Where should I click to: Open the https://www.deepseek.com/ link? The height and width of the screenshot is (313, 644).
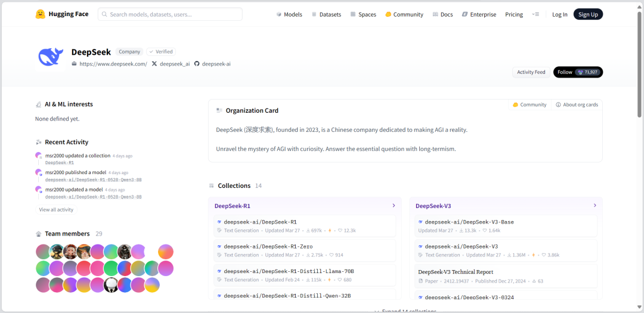[113, 64]
